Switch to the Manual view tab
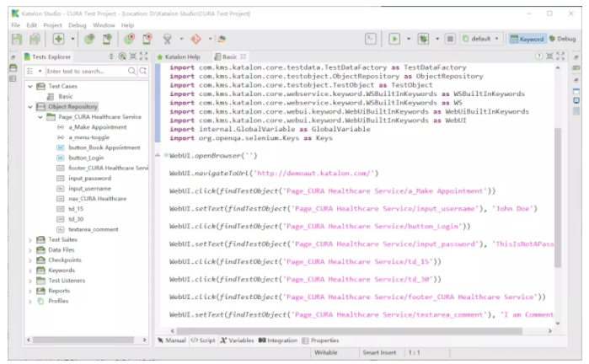This screenshot has height=364, width=589. tap(172, 340)
